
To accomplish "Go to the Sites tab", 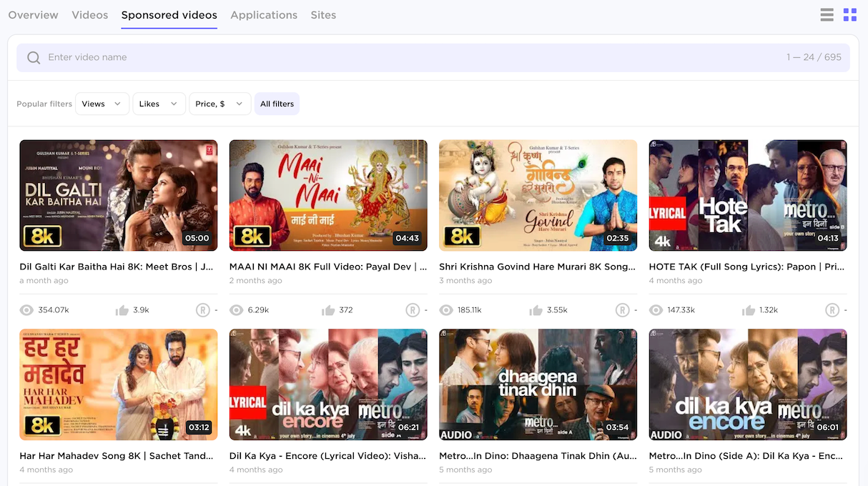I will (323, 15).
